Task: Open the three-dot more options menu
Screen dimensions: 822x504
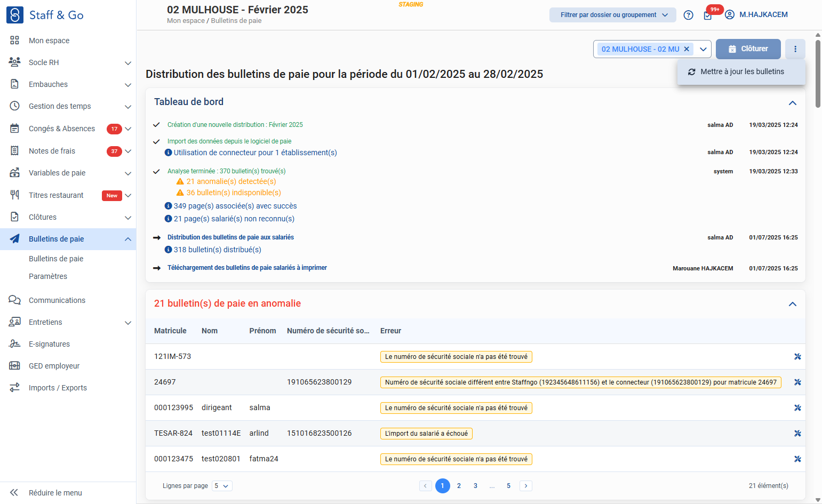Action: pos(795,49)
